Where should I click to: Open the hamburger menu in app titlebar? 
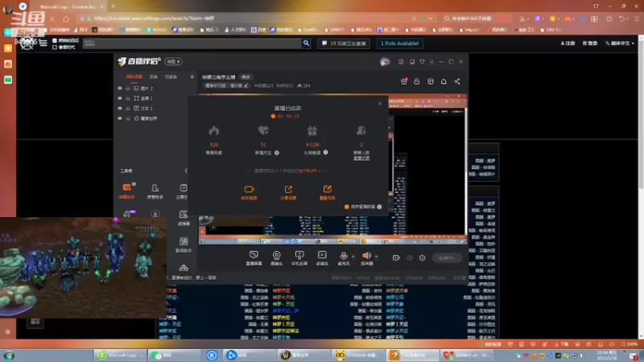[x=431, y=62]
